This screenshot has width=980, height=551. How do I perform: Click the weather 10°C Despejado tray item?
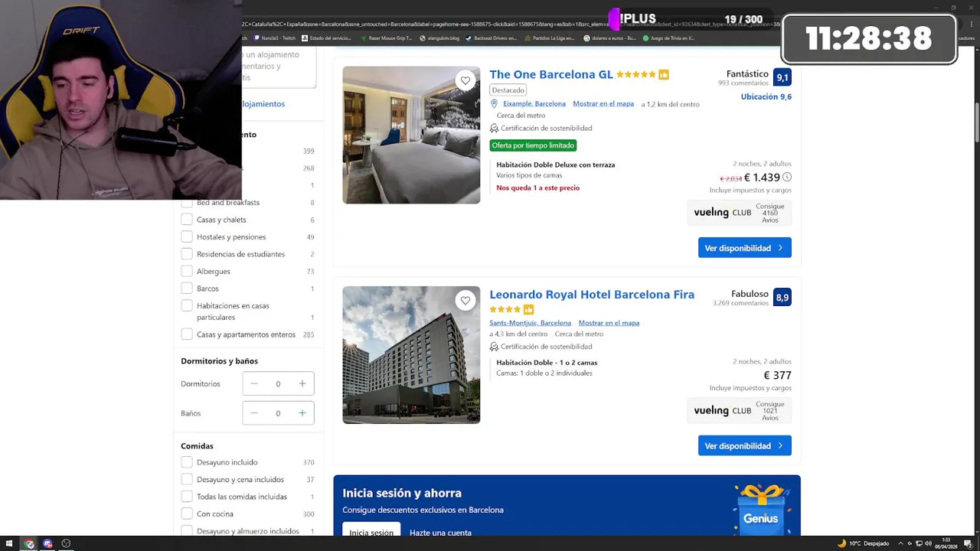863,543
